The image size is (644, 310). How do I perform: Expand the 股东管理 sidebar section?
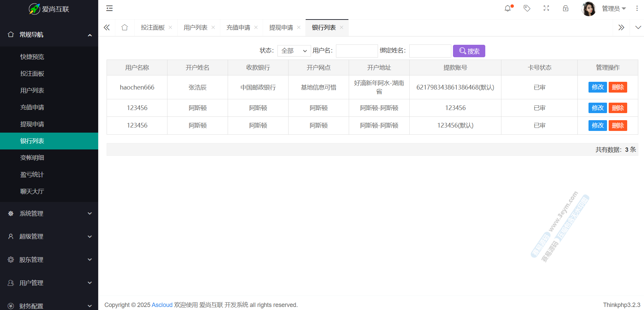tap(49, 260)
